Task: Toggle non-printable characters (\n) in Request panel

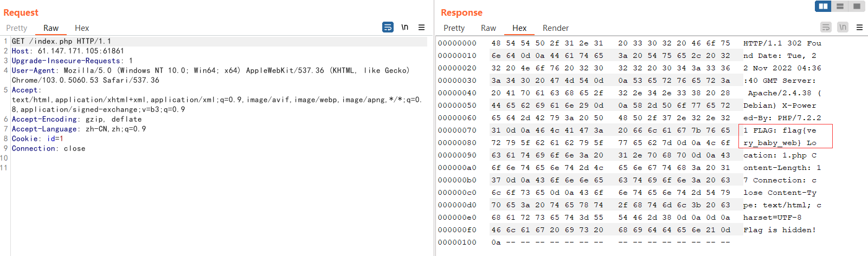Action: (x=404, y=27)
